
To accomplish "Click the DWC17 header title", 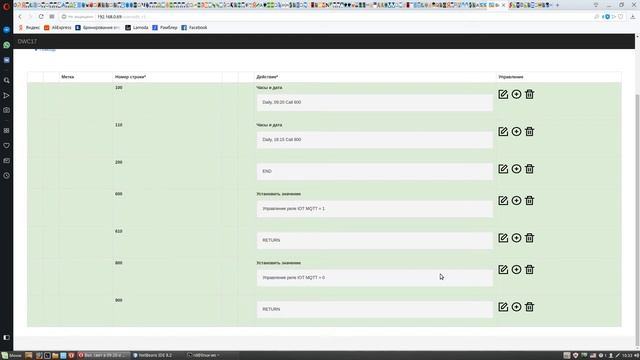I will (x=27, y=41).
